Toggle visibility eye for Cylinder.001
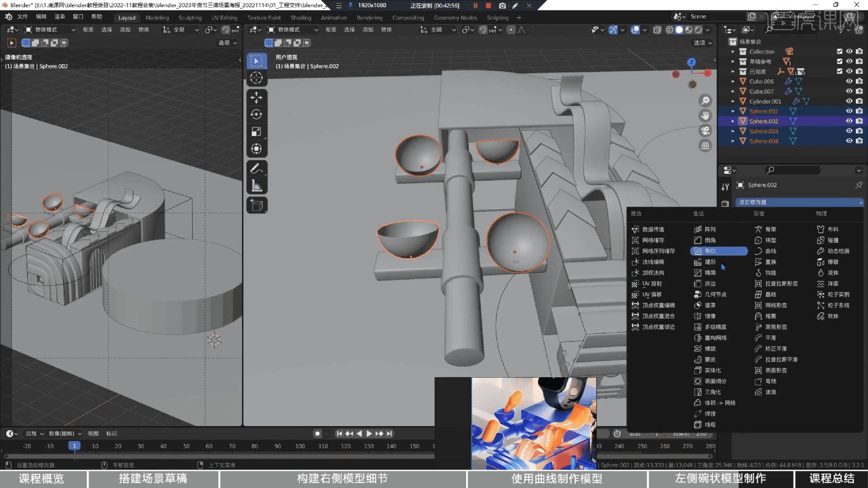The image size is (868, 488). 849,101
